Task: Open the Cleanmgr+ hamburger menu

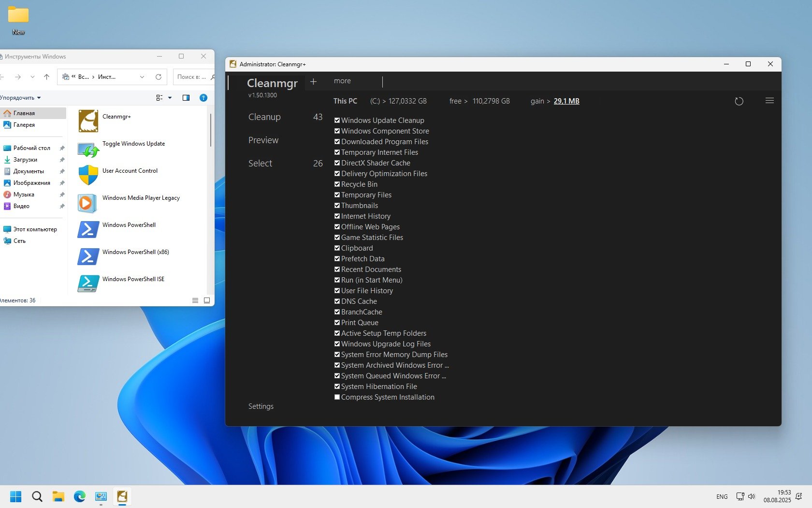Action: (x=769, y=101)
